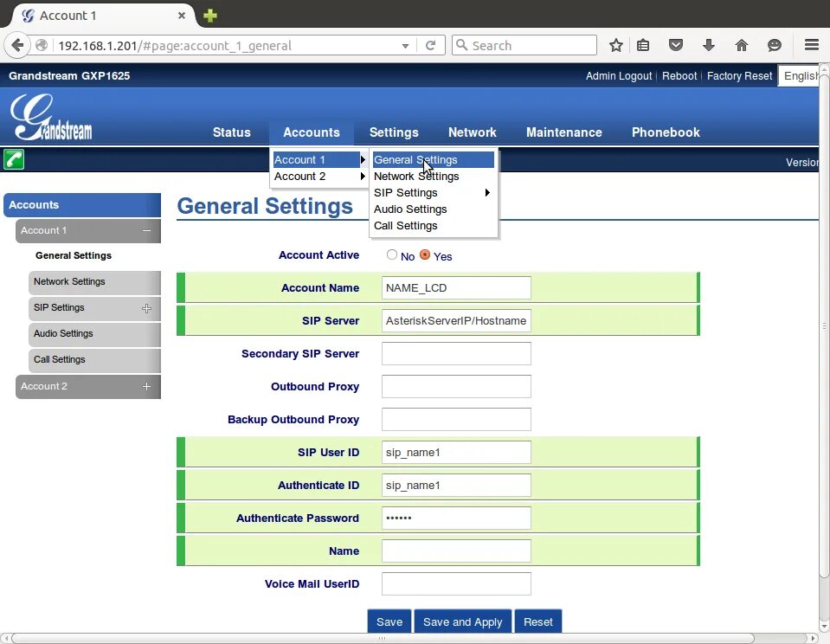Click the browser address bar
Viewport: 830px width, 644px height.
228,46
